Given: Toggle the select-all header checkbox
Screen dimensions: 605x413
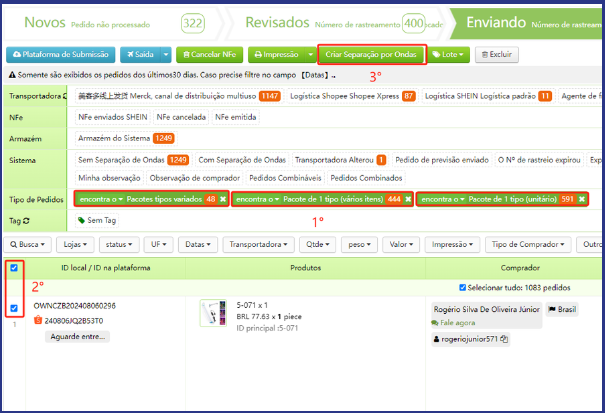Looking at the screenshot, I should (x=13, y=267).
